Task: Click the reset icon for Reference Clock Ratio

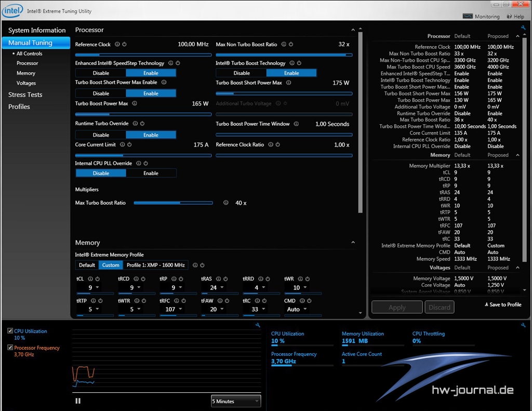Action: point(277,144)
